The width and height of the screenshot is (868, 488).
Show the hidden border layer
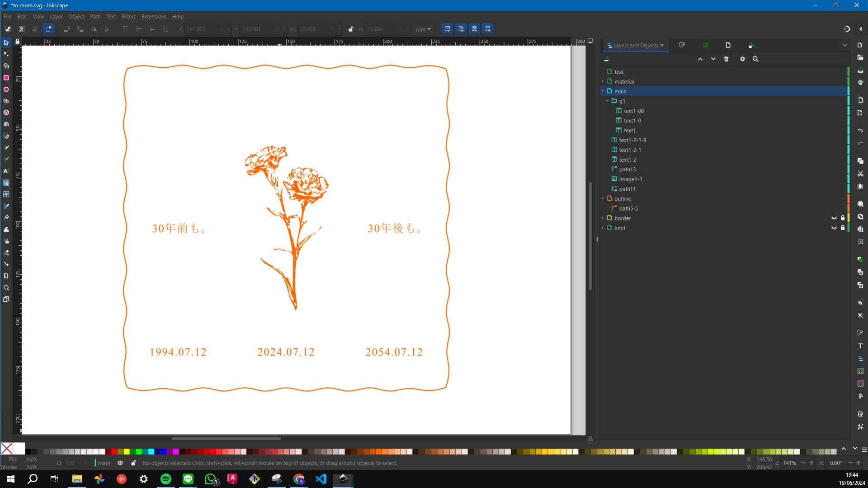[834, 218]
